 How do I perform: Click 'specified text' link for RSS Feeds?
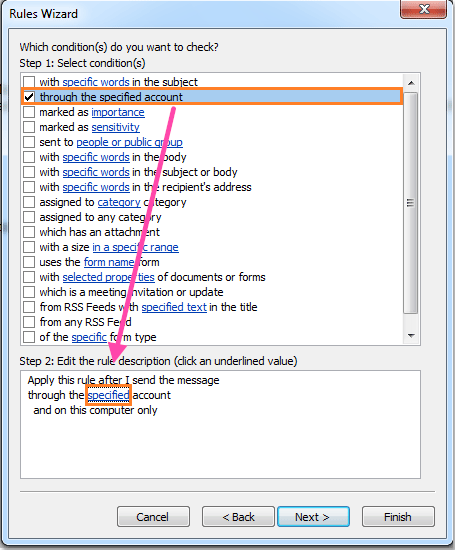point(174,307)
